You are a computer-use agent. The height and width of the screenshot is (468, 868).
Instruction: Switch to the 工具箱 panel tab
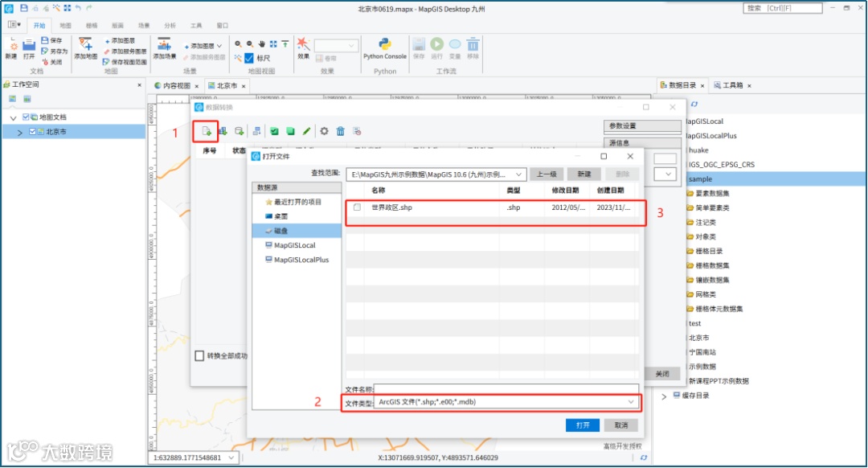(732, 85)
